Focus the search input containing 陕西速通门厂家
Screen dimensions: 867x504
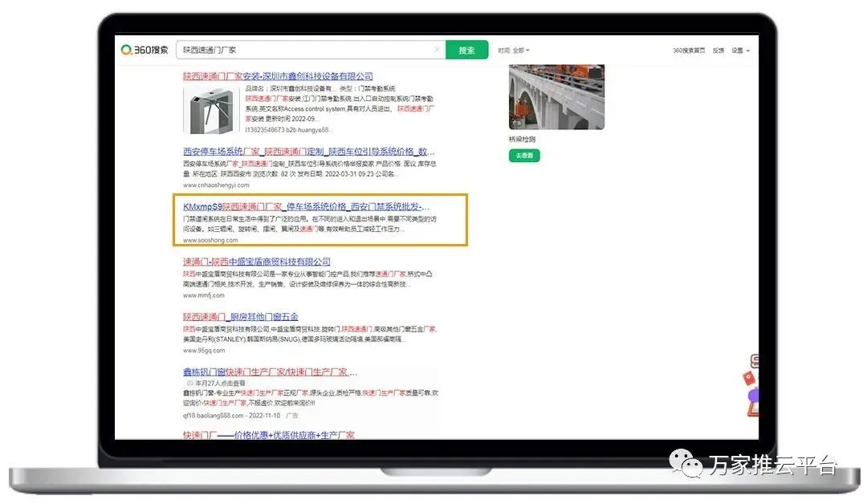(305, 50)
